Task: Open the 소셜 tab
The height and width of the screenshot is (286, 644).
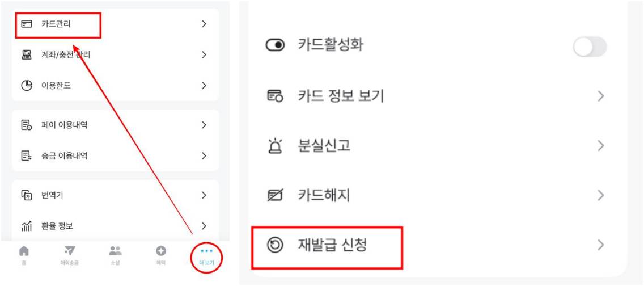Action: (x=115, y=255)
